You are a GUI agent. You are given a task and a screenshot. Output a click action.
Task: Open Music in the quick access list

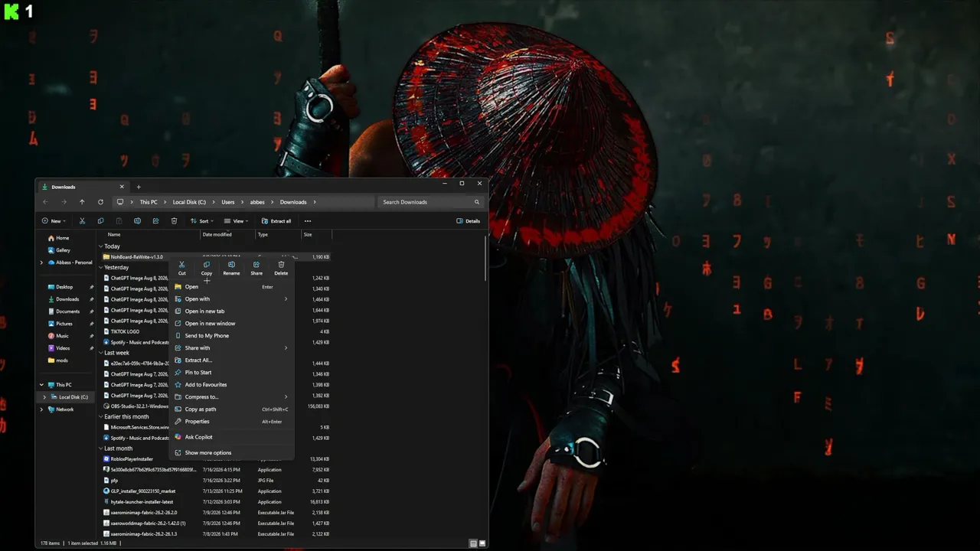62,336
